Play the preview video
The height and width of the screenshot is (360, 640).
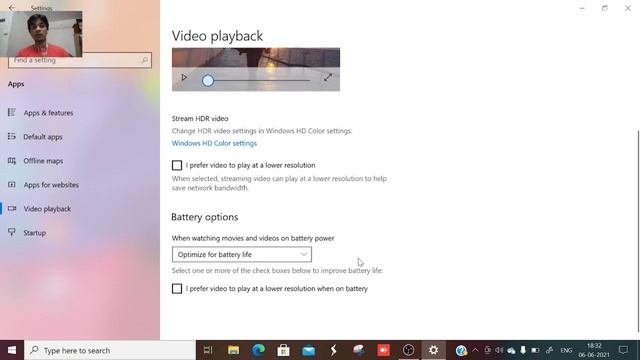pyautogui.click(x=184, y=77)
